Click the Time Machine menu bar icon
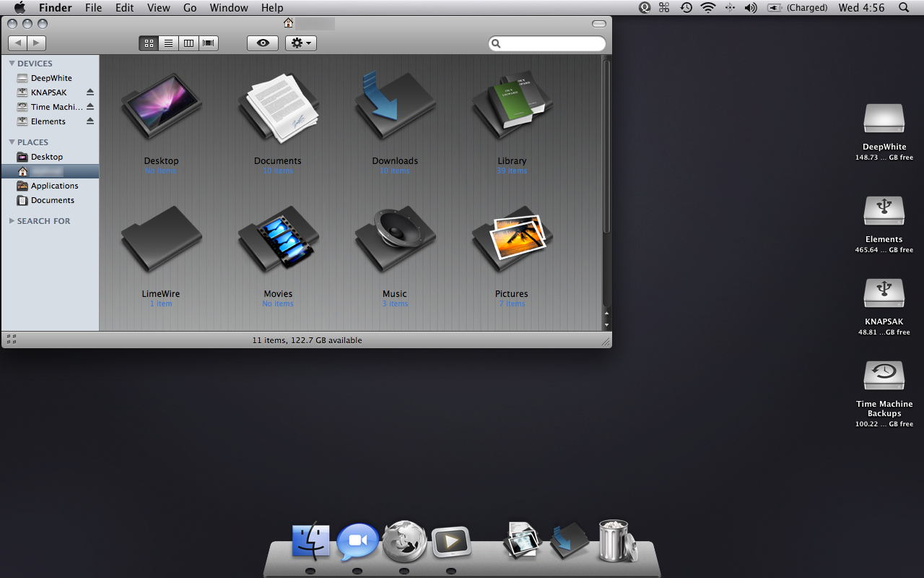The height and width of the screenshot is (578, 924). point(686,8)
